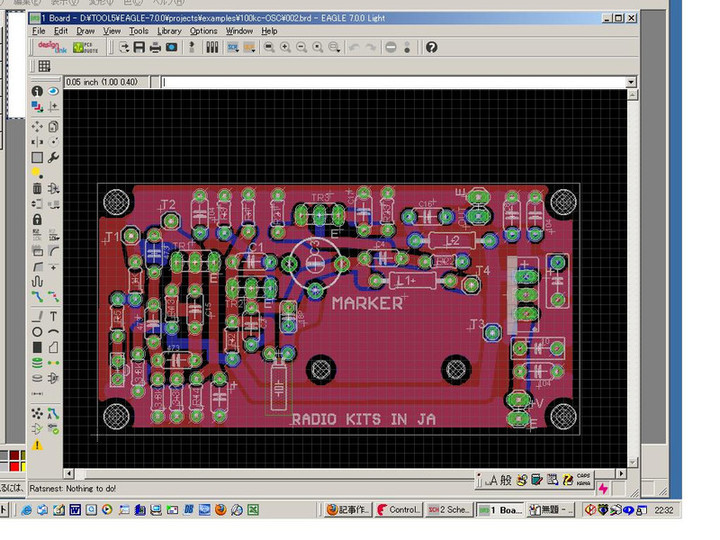Click the Save icon in the toolbar
Image resolution: width=720 pixels, height=540 pixels.
[139, 47]
